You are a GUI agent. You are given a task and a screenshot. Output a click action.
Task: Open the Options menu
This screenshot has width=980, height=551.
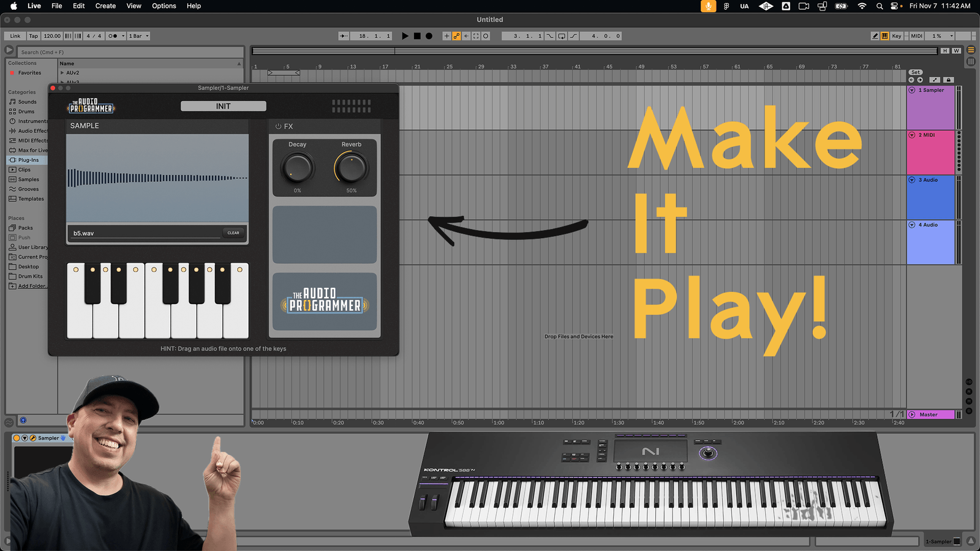(x=164, y=6)
